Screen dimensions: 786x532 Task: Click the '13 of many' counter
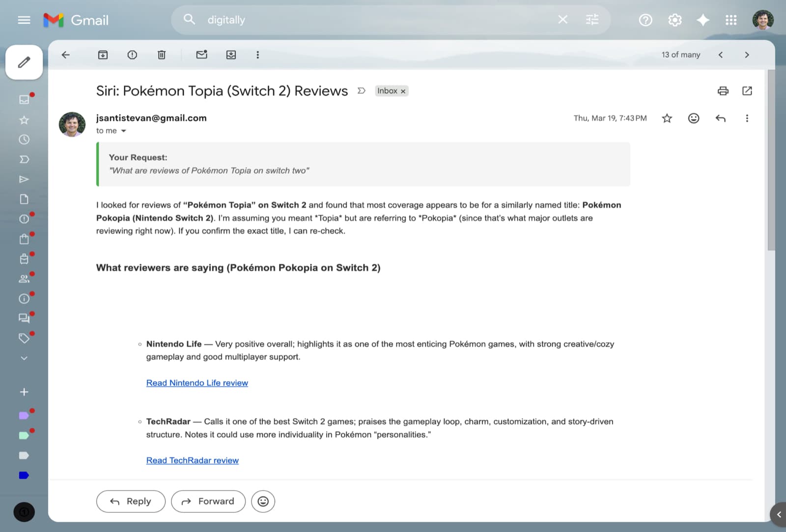tap(680, 55)
